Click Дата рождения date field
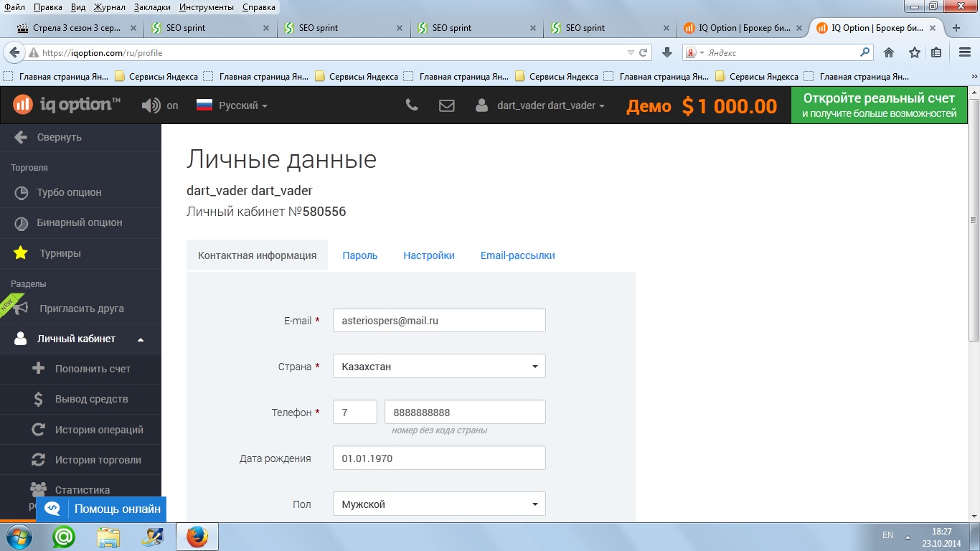The image size is (980, 551). (x=439, y=458)
